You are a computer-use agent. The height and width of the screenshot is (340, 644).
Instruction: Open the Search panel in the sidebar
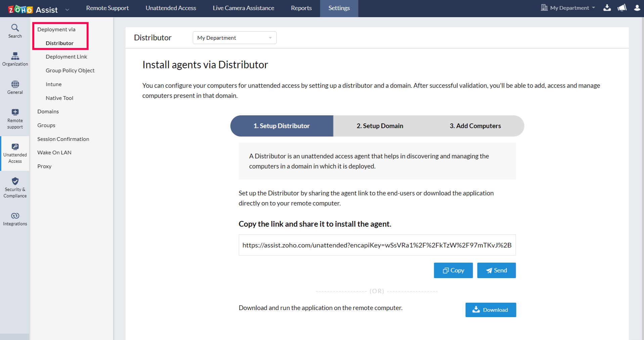(15, 31)
